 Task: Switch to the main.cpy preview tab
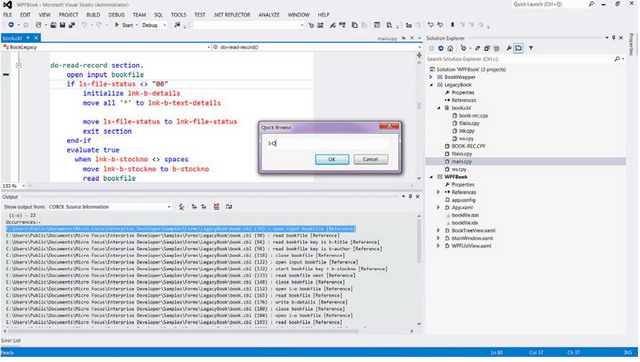387,38
